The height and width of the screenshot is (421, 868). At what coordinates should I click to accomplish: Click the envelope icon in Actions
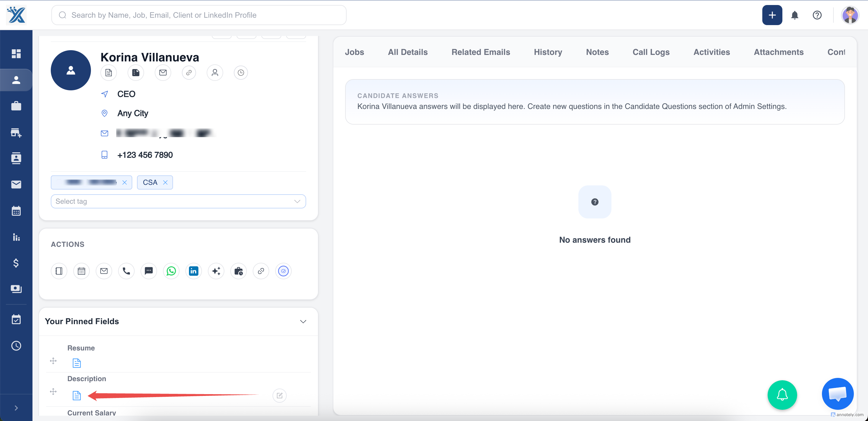click(104, 271)
